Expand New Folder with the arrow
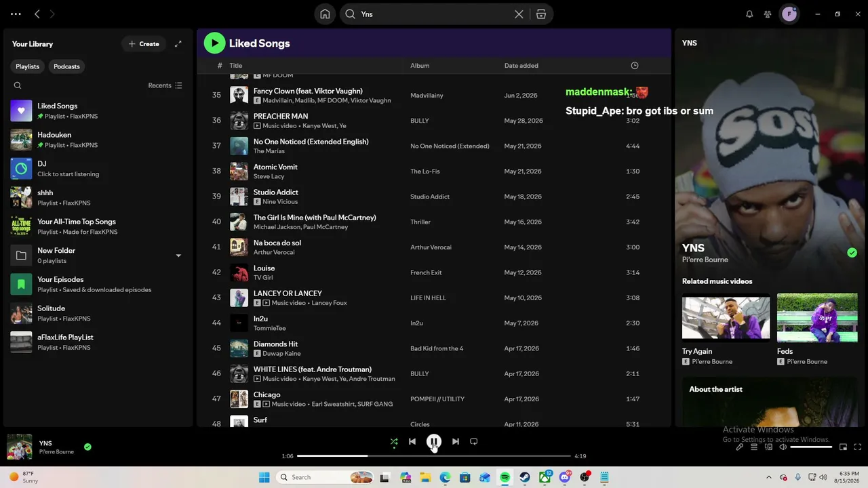Image resolution: width=868 pixels, height=488 pixels. (178, 256)
